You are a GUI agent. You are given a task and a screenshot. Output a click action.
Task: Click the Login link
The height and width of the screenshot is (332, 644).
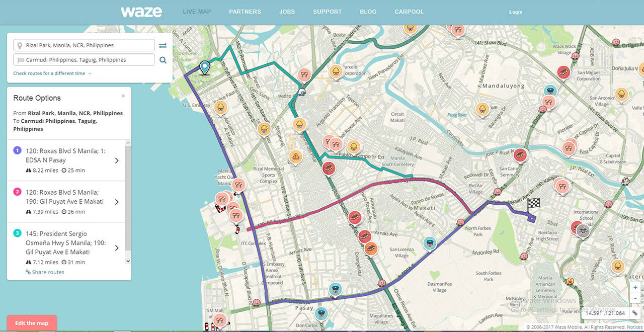point(516,12)
